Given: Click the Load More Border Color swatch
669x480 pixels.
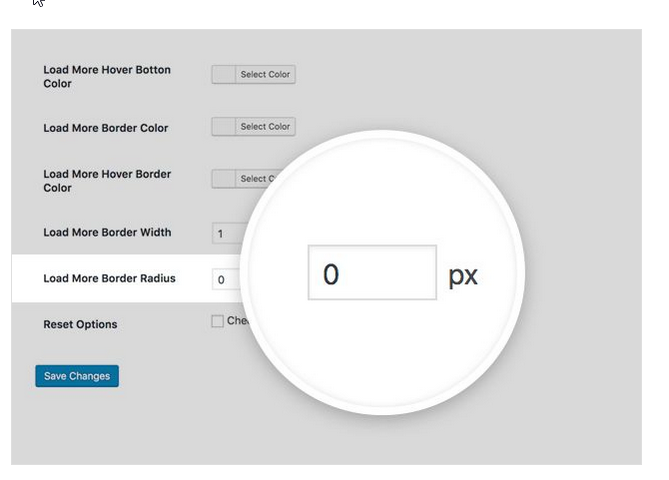Looking at the screenshot, I should [224, 127].
